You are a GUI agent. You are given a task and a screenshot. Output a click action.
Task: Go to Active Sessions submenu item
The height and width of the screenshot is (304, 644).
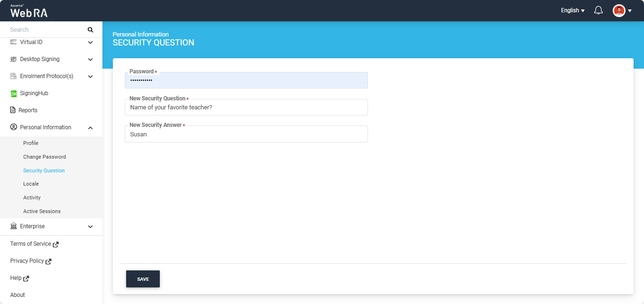tap(42, 211)
